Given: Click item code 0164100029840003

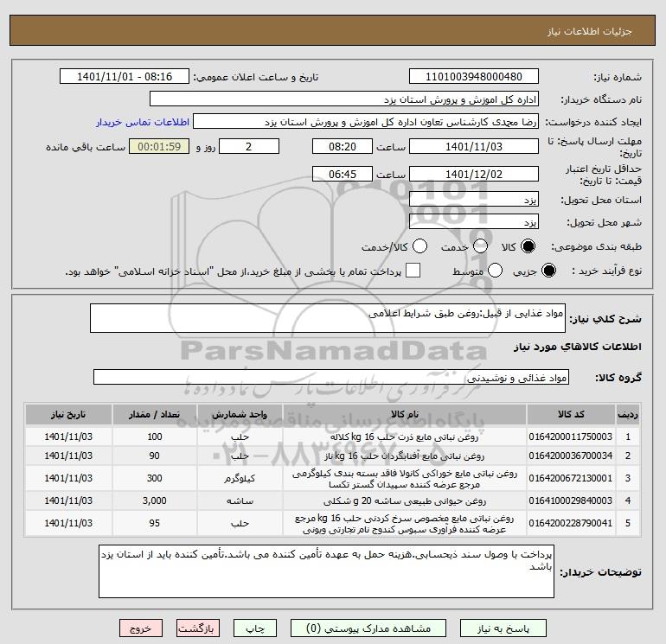Looking at the screenshot, I should [571, 501].
